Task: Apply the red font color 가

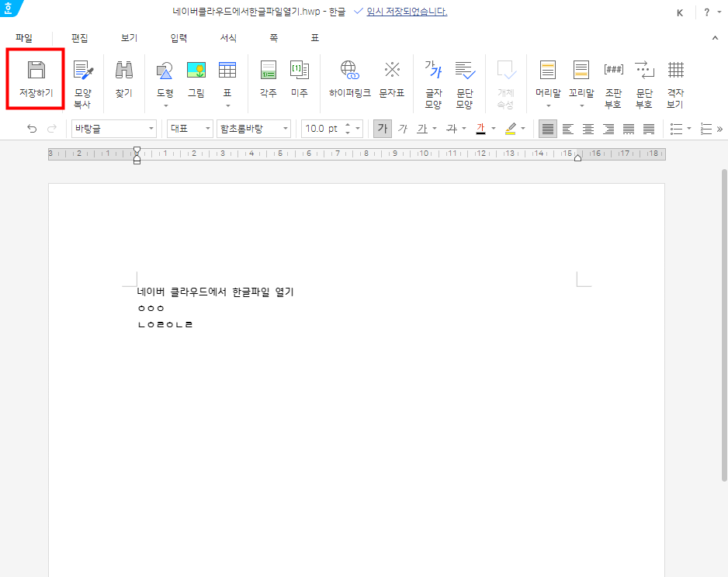Action: 480,129
